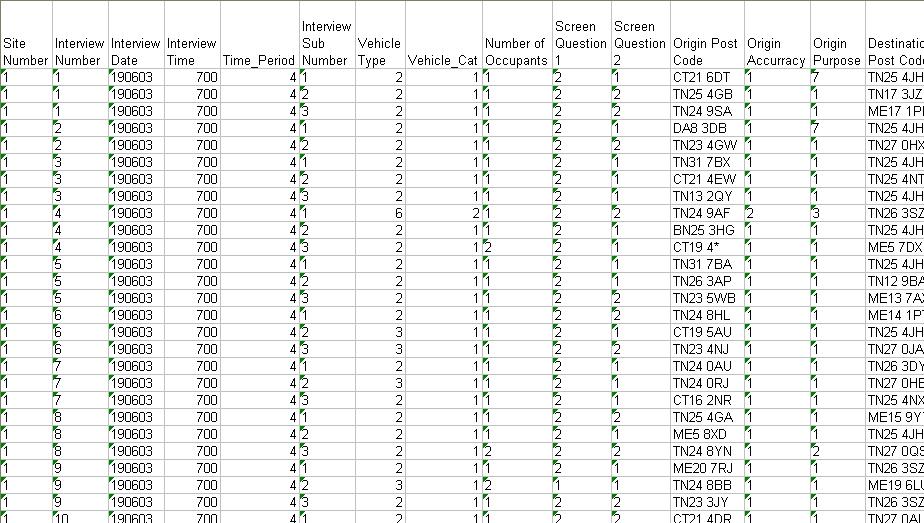
Task: Select the TN23 4NJ post code cell
Action: 708,349
